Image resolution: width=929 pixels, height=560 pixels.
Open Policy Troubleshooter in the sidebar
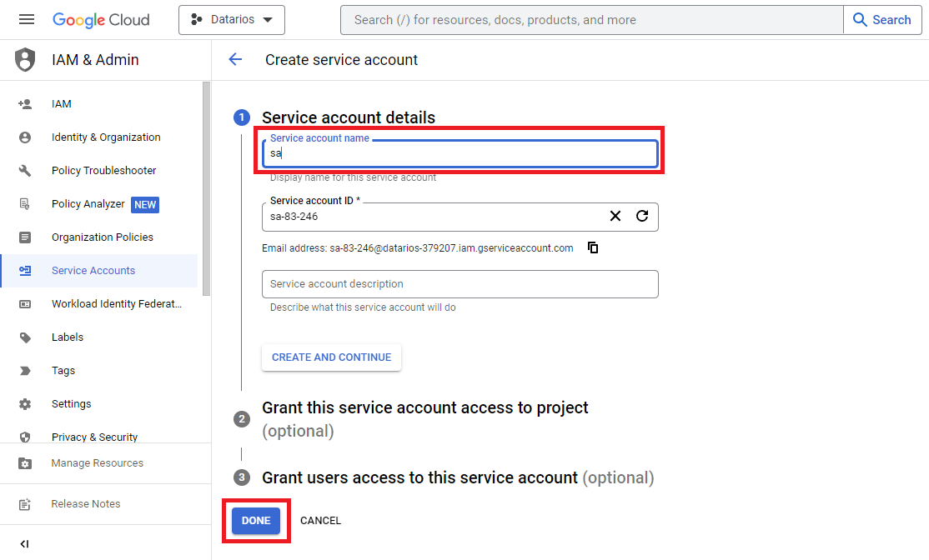point(103,171)
